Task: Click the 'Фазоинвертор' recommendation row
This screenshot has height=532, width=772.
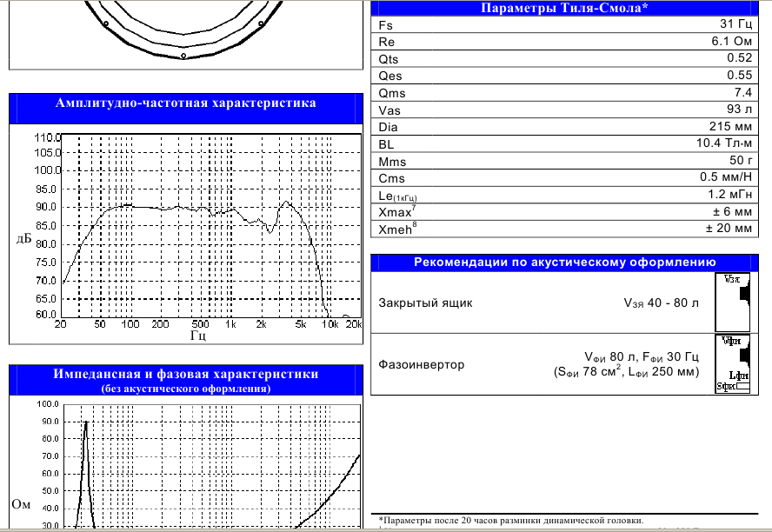Action: 564,364
